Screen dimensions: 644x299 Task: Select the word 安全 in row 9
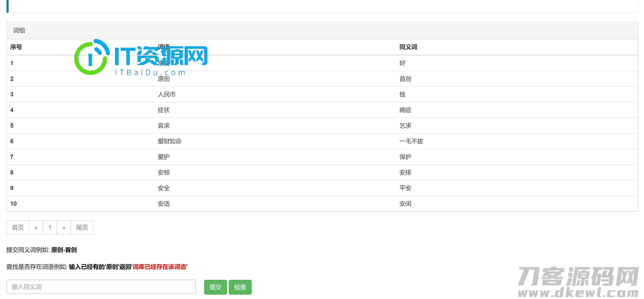click(163, 188)
